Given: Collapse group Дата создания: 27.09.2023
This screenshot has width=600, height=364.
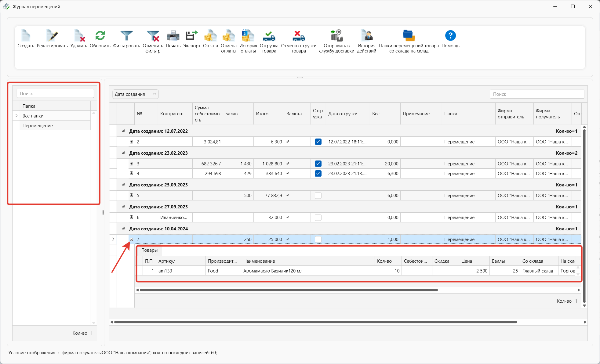Looking at the screenshot, I should click(x=123, y=207).
